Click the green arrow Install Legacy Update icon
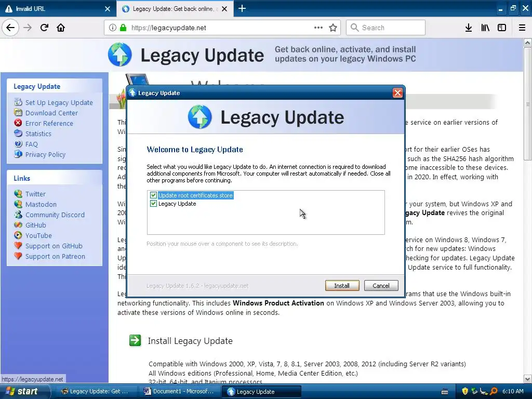Screen dimensions: 532x399 (x=135, y=340)
